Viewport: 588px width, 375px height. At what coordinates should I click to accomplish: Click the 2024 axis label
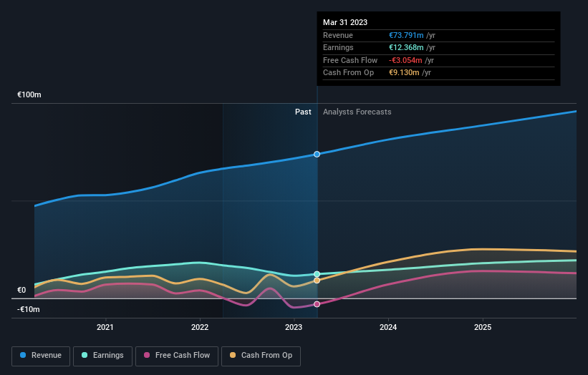click(388, 327)
